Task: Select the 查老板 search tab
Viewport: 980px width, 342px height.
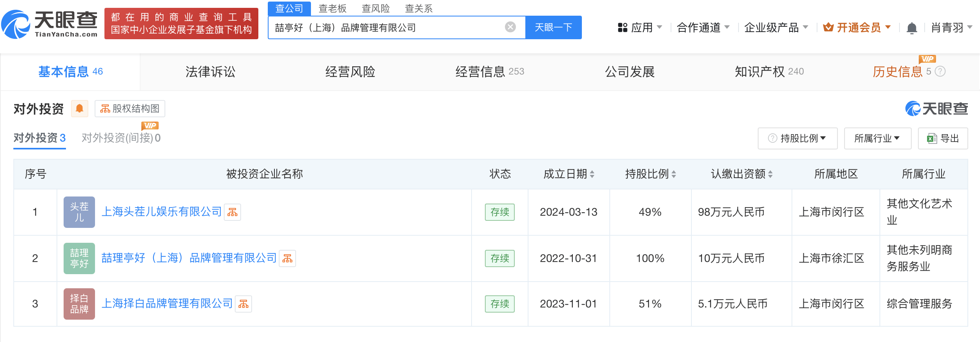Action: coord(333,8)
